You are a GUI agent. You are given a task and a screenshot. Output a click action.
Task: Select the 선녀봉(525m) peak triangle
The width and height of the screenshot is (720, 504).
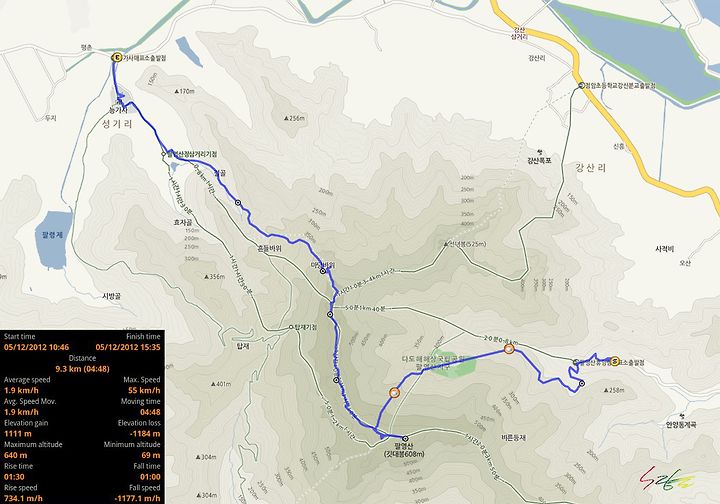point(445,245)
